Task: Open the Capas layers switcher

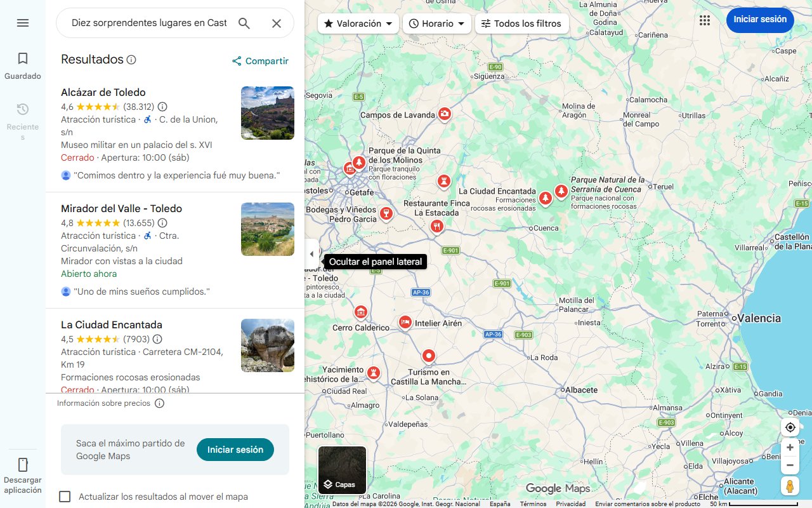Action: coord(342,471)
